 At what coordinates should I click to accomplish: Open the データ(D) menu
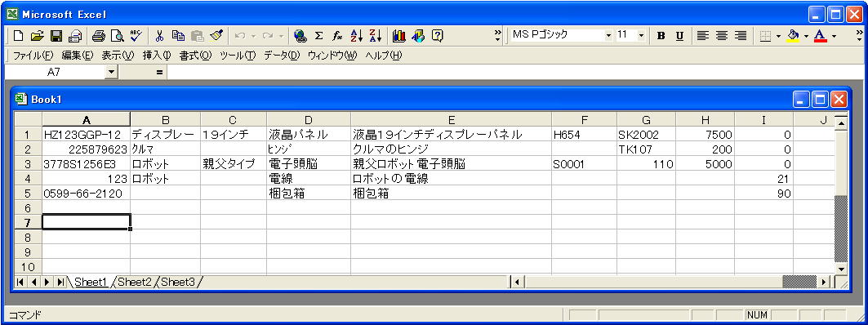click(281, 56)
